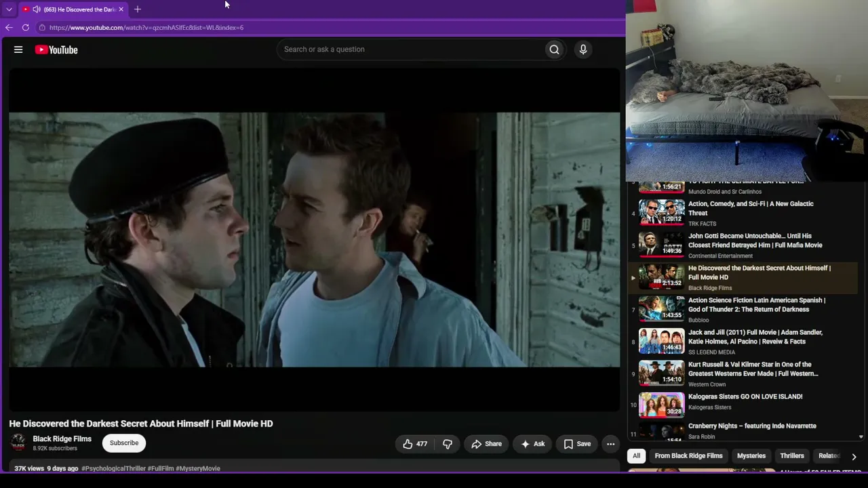The image size is (868, 488).
Task: Reload the page
Action: point(26,27)
